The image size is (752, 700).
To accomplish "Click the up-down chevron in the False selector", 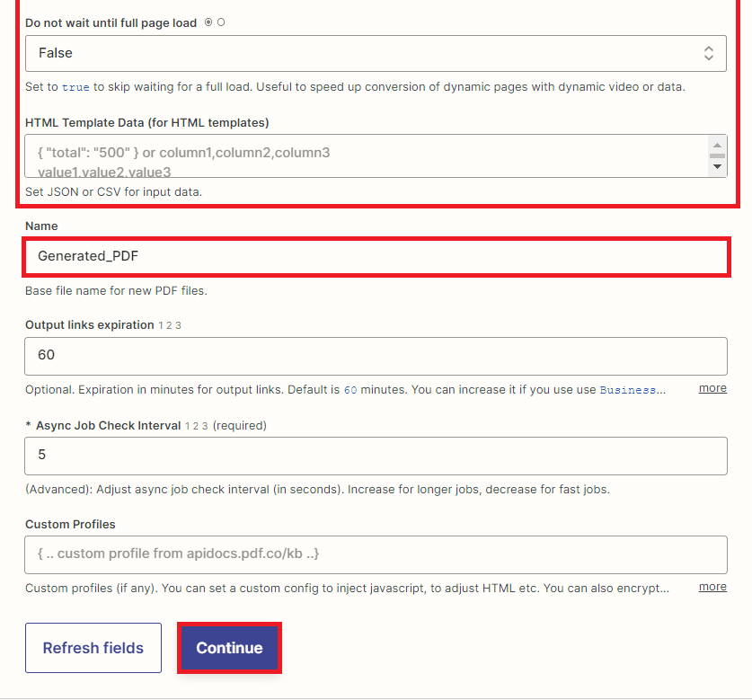I will [x=709, y=53].
